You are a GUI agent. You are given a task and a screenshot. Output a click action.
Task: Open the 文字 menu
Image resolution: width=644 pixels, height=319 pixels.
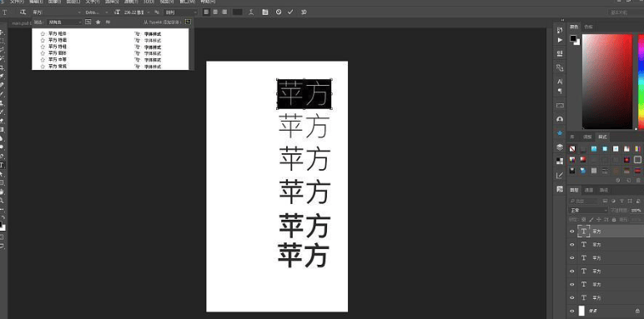click(93, 2)
